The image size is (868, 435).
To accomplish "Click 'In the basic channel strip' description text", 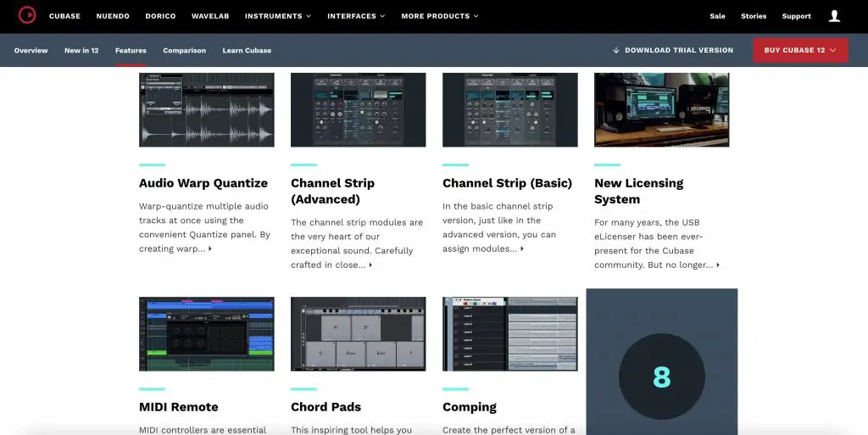I will tap(497, 206).
